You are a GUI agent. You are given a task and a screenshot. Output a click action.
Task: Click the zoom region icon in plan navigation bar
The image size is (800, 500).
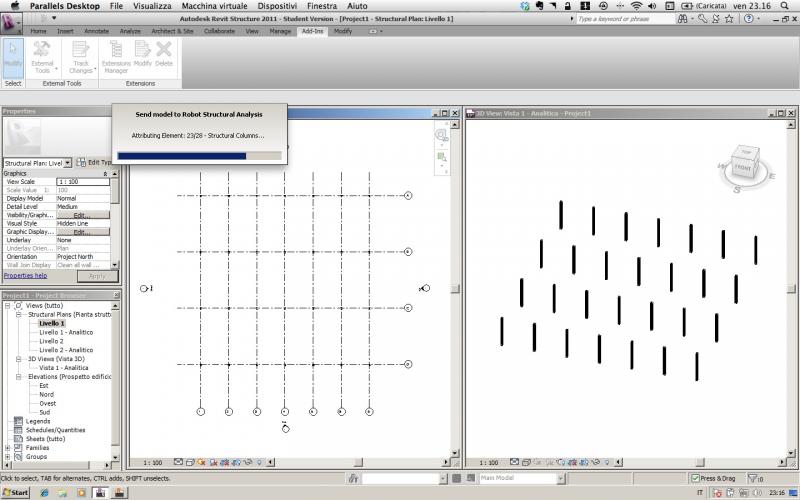(x=441, y=157)
